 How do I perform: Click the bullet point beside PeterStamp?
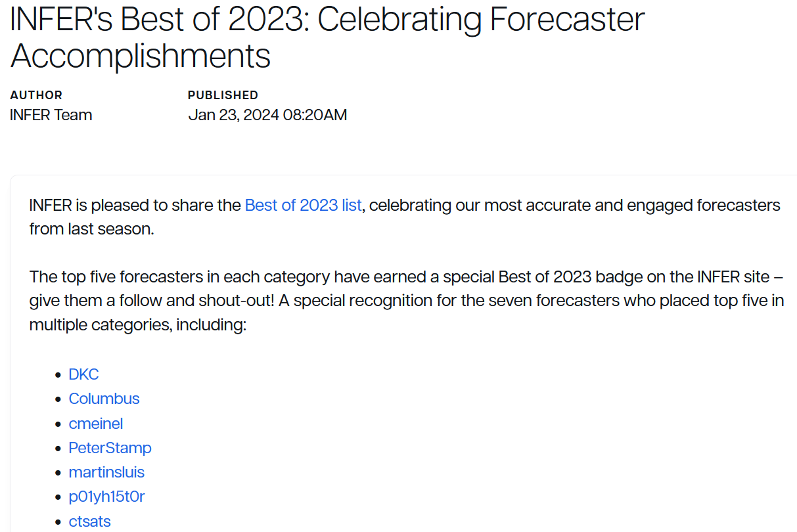pyautogui.click(x=58, y=449)
